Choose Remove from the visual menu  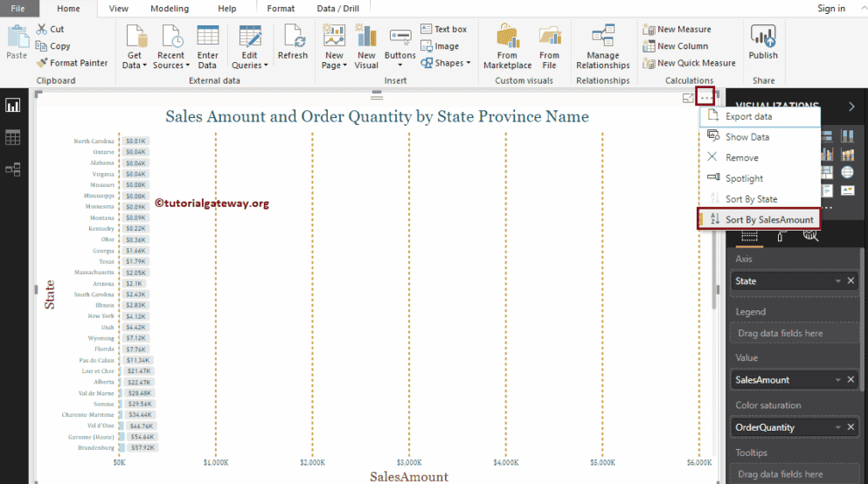pyautogui.click(x=760, y=157)
